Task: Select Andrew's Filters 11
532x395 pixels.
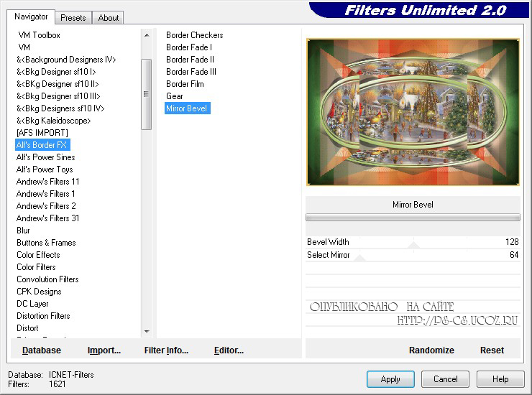Action: tap(48, 182)
